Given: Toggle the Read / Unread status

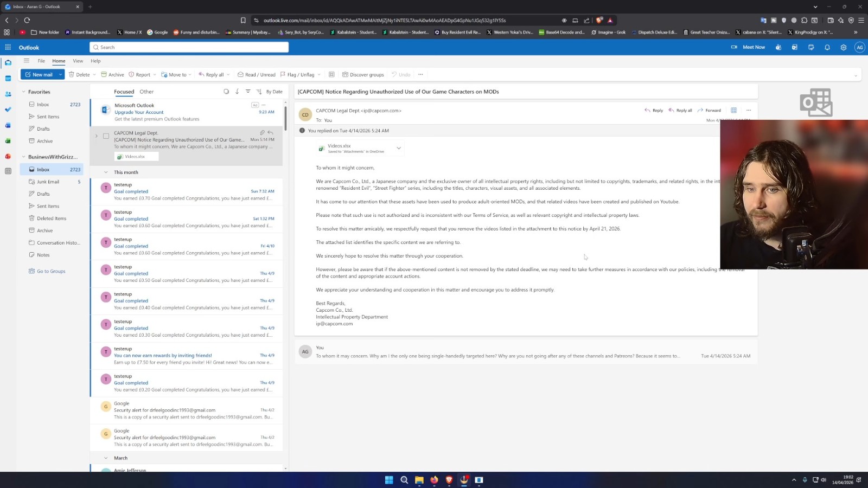Looking at the screenshot, I should [x=256, y=75].
